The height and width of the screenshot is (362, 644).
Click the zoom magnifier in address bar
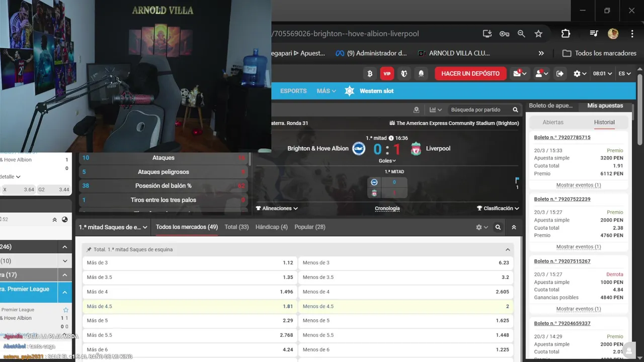click(521, 34)
